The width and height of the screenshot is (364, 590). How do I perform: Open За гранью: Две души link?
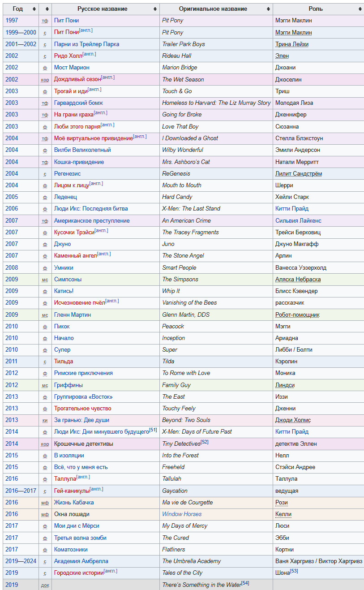(x=81, y=420)
